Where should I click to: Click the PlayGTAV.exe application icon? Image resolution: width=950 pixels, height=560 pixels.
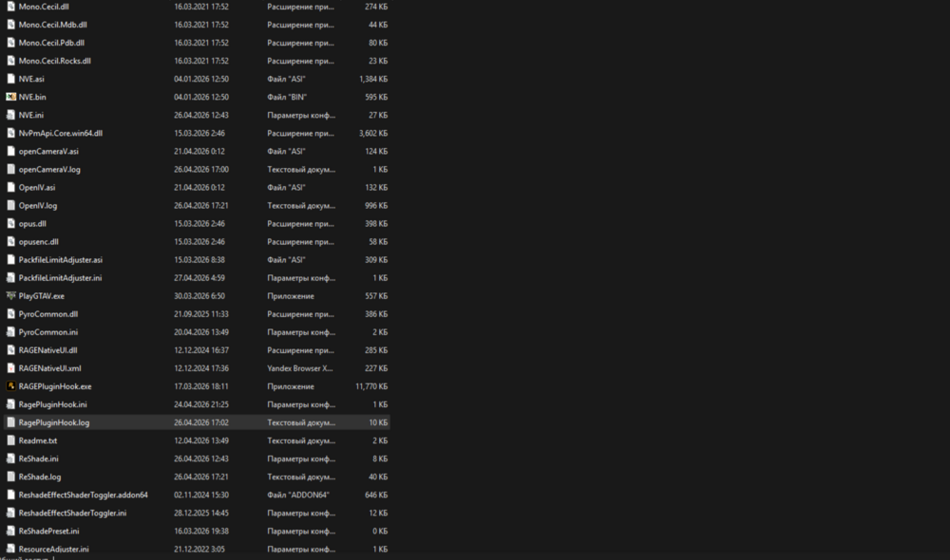point(10,296)
